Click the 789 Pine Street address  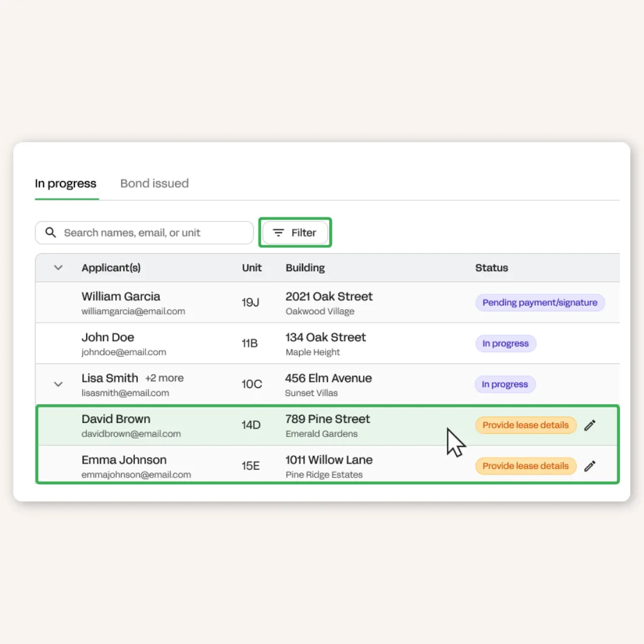[x=328, y=419]
